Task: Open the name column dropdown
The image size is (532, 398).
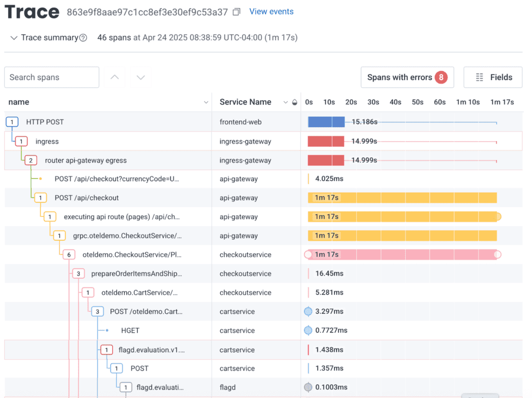Action: pyautogui.click(x=206, y=102)
